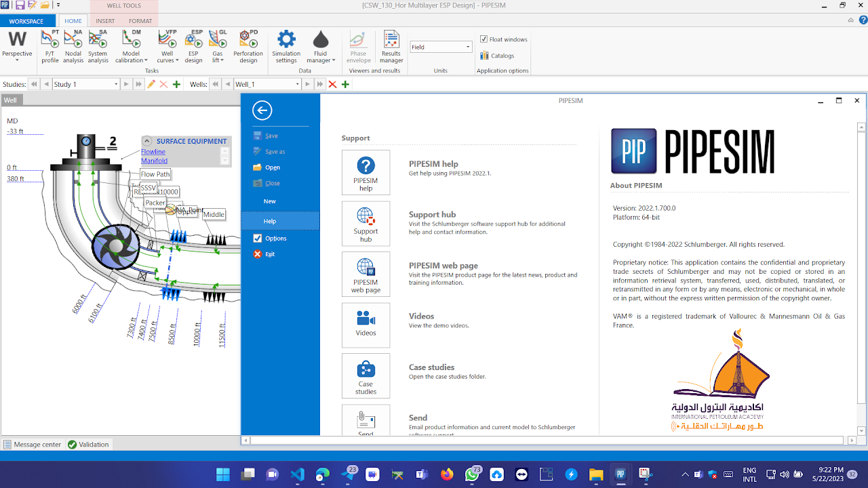Screen dimensions: 868x488
Task: Add a new well with green plus
Action: point(345,84)
